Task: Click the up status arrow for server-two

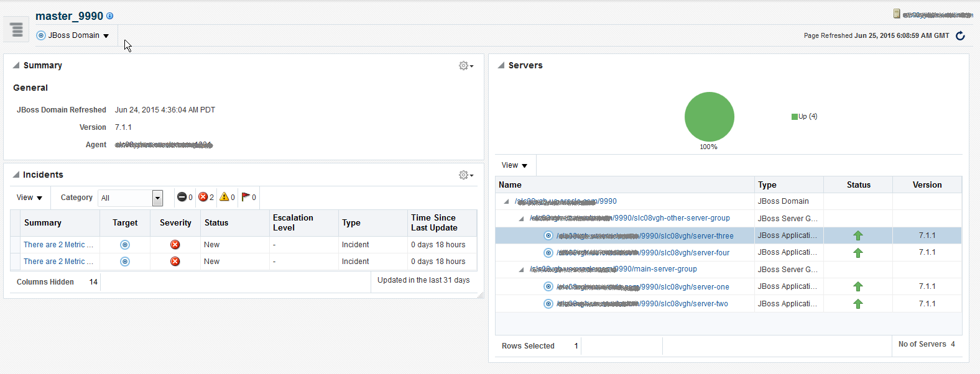Action: pyautogui.click(x=858, y=304)
